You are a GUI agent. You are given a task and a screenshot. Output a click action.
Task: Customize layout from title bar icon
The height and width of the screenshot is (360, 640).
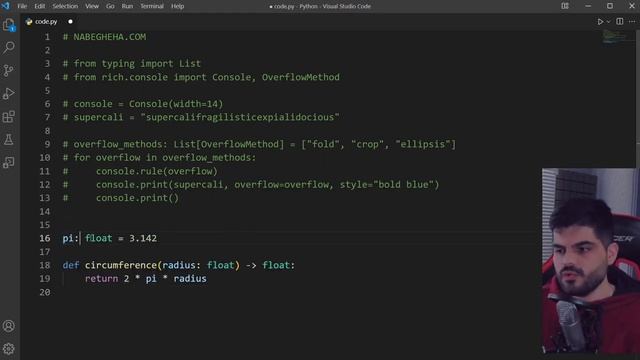[565, 6]
